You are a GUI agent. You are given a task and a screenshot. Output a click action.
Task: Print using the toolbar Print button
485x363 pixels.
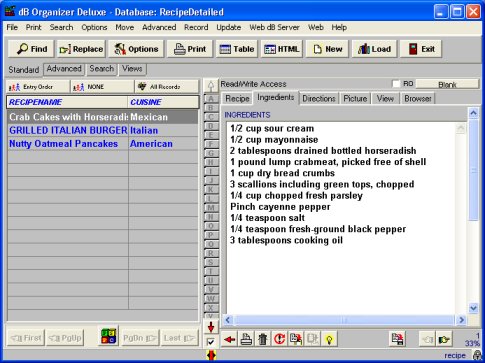[190, 49]
